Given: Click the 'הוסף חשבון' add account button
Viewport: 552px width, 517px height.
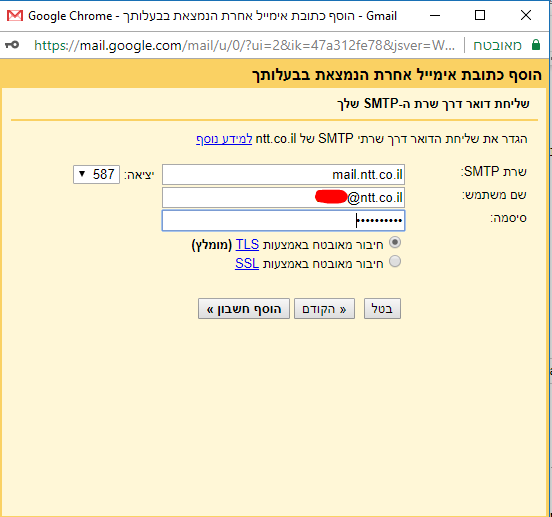Looking at the screenshot, I should pos(244,309).
